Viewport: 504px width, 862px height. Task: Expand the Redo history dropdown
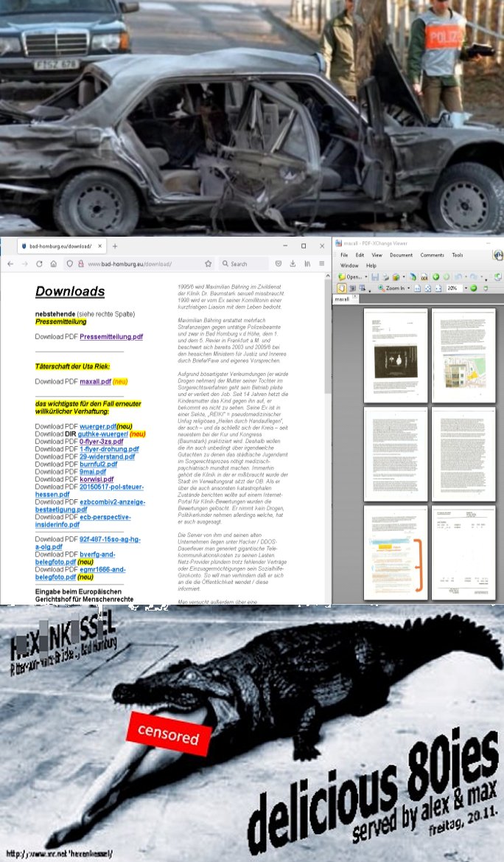point(481,277)
